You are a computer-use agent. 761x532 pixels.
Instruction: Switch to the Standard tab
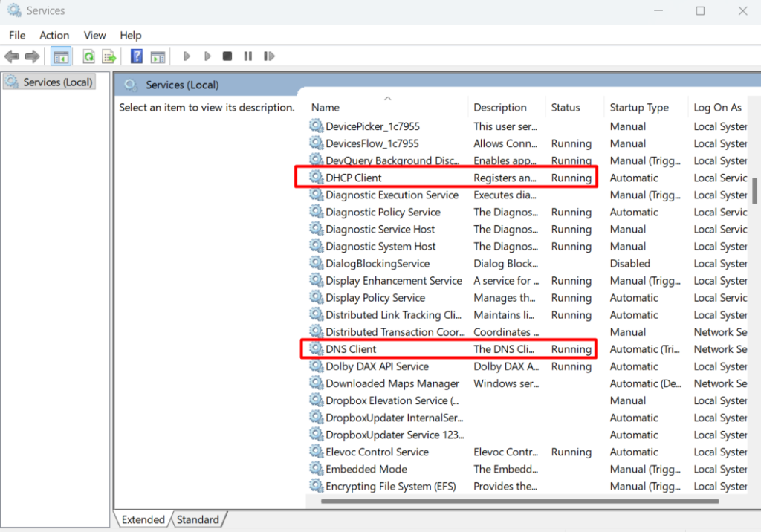point(198,519)
